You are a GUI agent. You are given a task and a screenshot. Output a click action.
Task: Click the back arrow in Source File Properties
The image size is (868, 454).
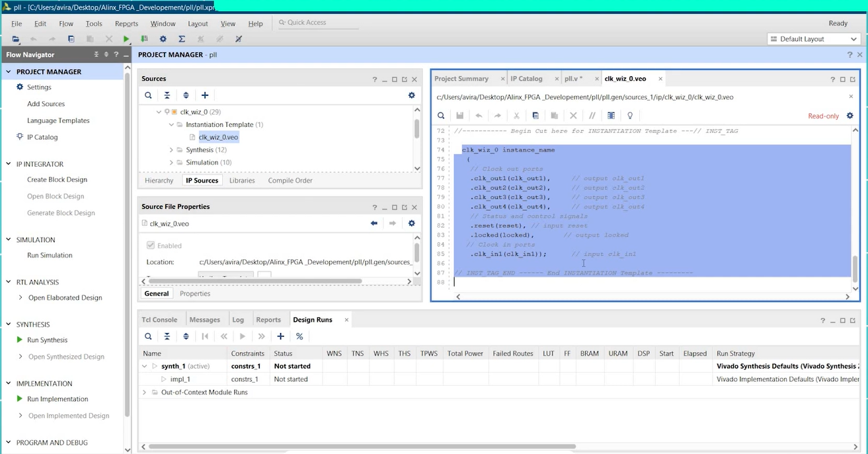[x=374, y=224]
